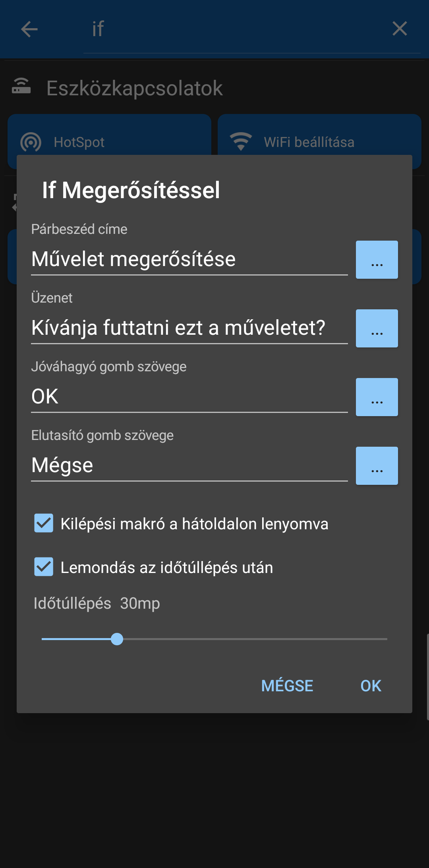Uncheck Kilépési makró a hátoldalon lenyomva

click(x=44, y=523)
